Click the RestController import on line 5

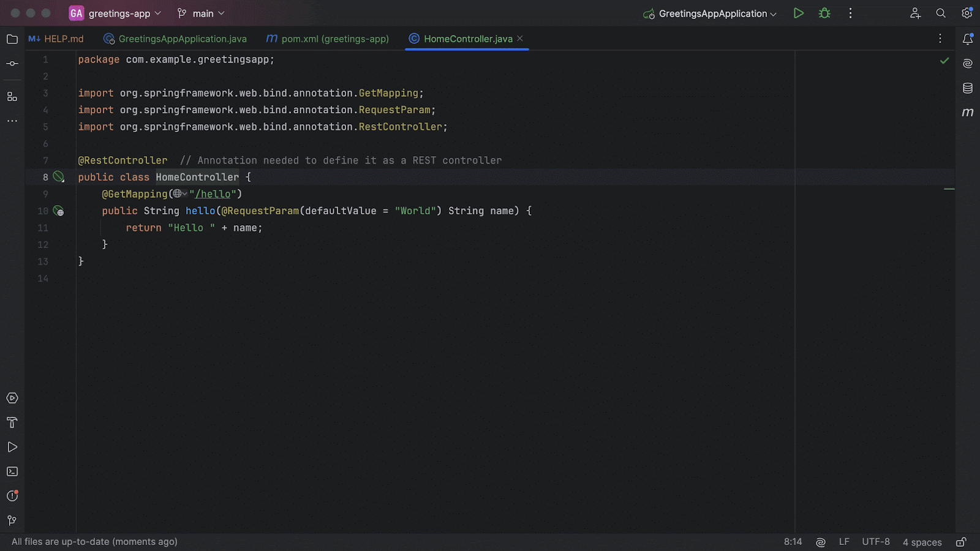pos(401,127)
